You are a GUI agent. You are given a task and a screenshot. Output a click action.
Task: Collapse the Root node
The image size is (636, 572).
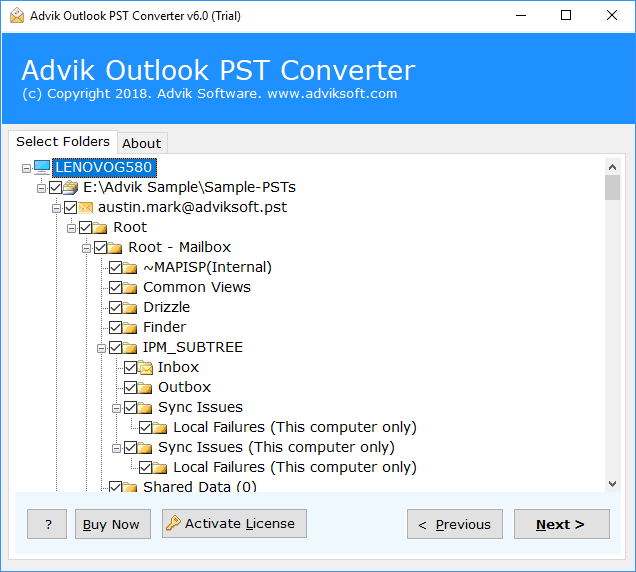[71, 228]
